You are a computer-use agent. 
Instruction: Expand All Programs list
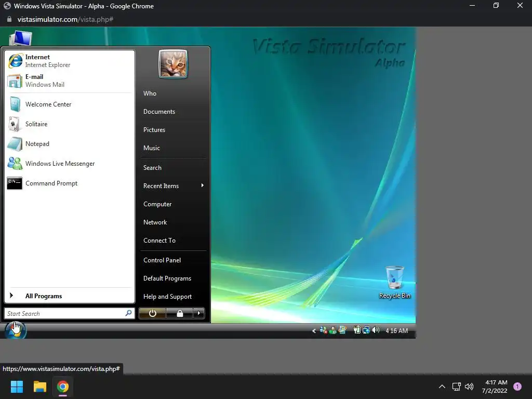(70, 296)
